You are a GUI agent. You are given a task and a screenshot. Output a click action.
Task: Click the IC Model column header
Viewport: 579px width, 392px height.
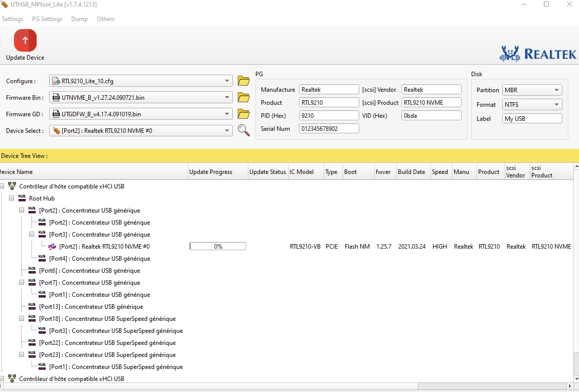(x=306, y=172)
